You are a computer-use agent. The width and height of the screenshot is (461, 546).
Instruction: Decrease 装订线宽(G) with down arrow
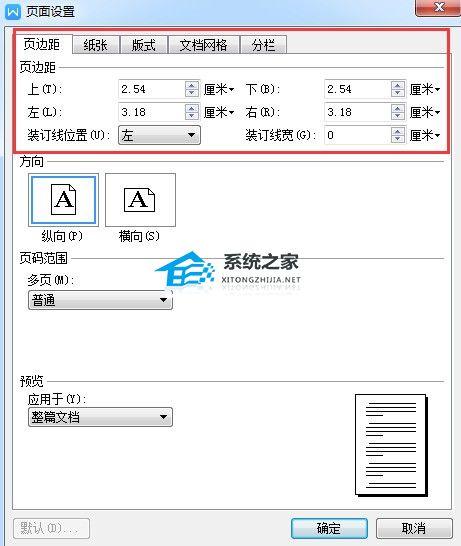[x=398, y=139]
